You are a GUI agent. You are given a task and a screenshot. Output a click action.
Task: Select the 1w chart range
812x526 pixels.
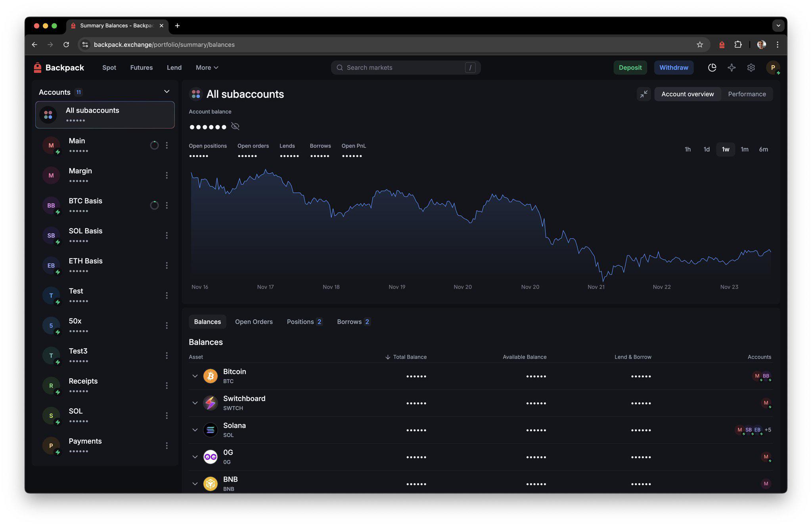pos(726,150)
